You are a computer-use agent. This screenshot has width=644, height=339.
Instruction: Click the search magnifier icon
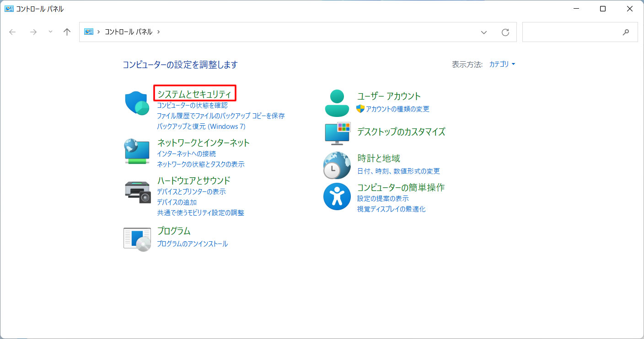click(x=626, y=32)
